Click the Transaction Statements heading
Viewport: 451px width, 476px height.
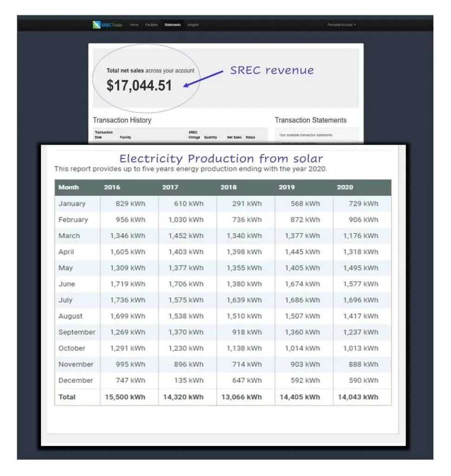310,120
